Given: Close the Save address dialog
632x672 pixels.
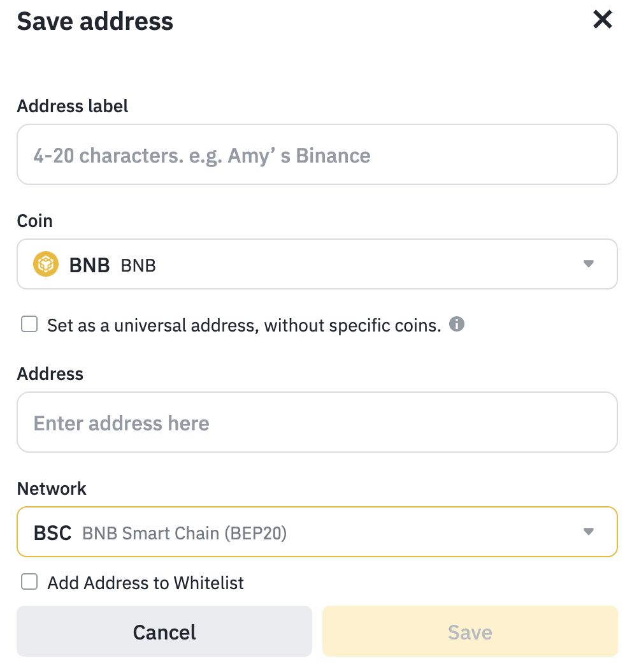Looking at the screenshot, I should click(602, 20).
